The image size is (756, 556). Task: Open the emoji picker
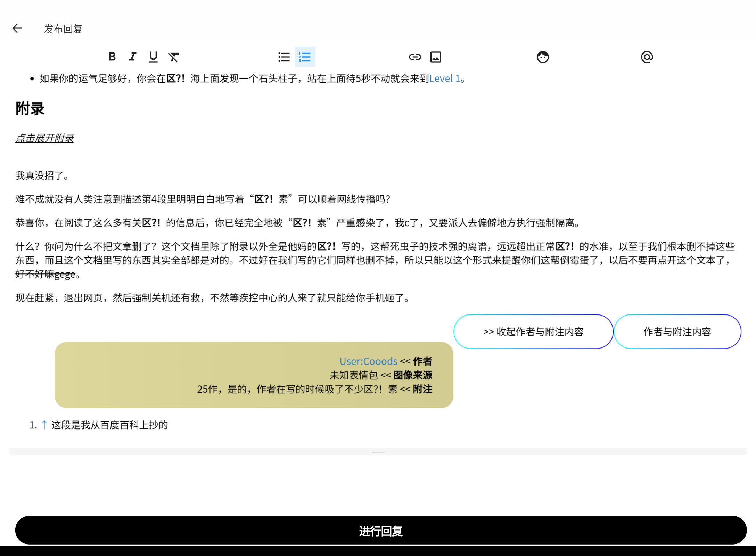[x=543, y=57]
